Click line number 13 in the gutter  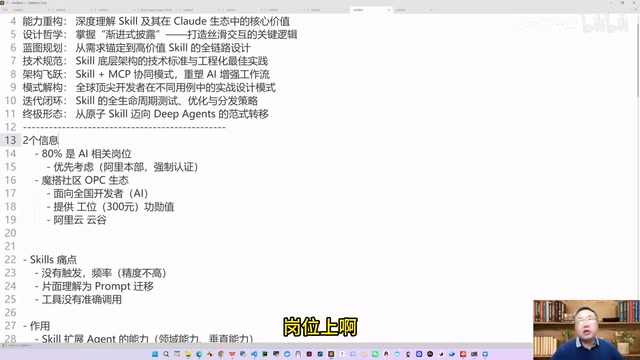point(11,140)
